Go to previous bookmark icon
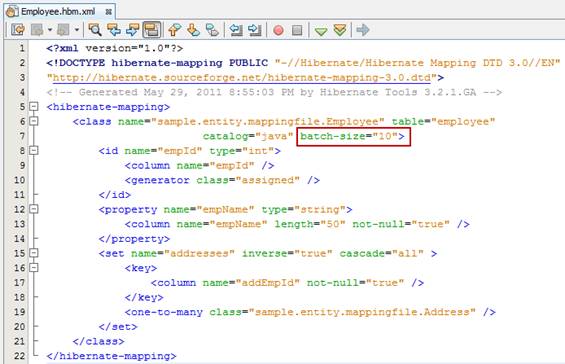565x364 pixels. [174, 30]
